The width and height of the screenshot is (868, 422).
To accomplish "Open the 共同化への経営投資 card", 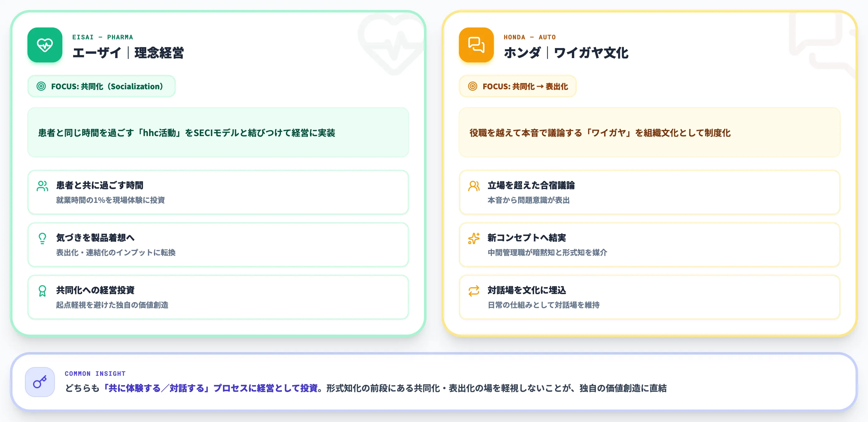I will pos(218,297).
